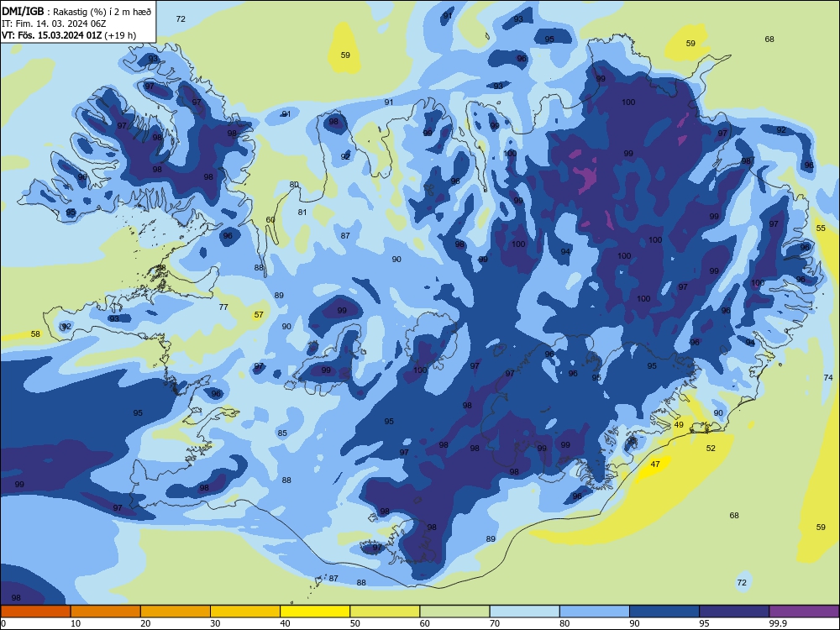Click the dark blue 90–95 legend swatch
The height and width of the screenshot is (630, 840).
tap(664, 612)
